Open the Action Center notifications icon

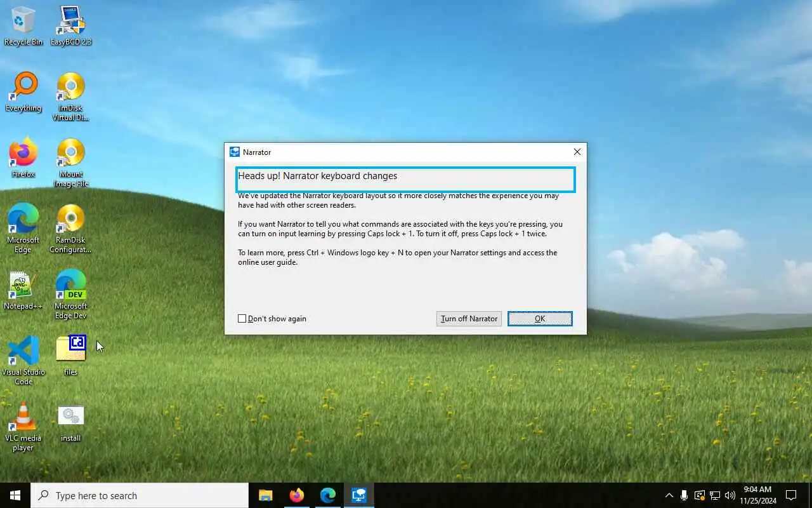[x=791, y=495]
